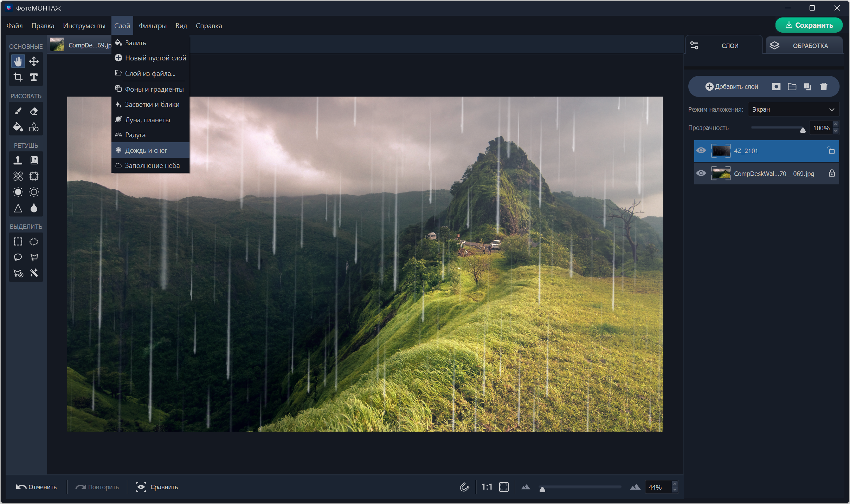Select the Clone Stamp tool

(x=18, y=161)
